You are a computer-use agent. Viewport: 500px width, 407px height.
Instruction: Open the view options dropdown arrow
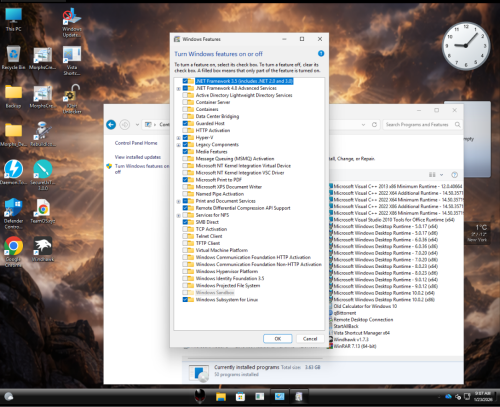coord(441,175)
